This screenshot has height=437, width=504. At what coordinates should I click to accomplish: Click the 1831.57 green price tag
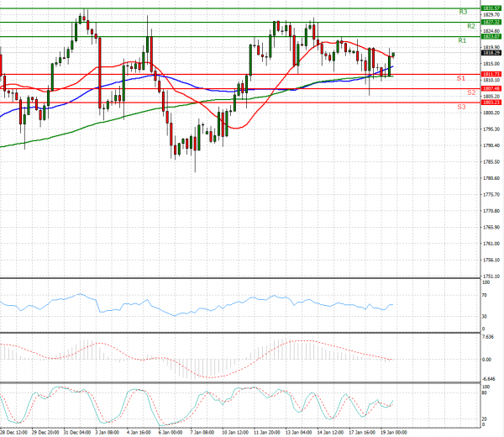[x=492, y=8]
